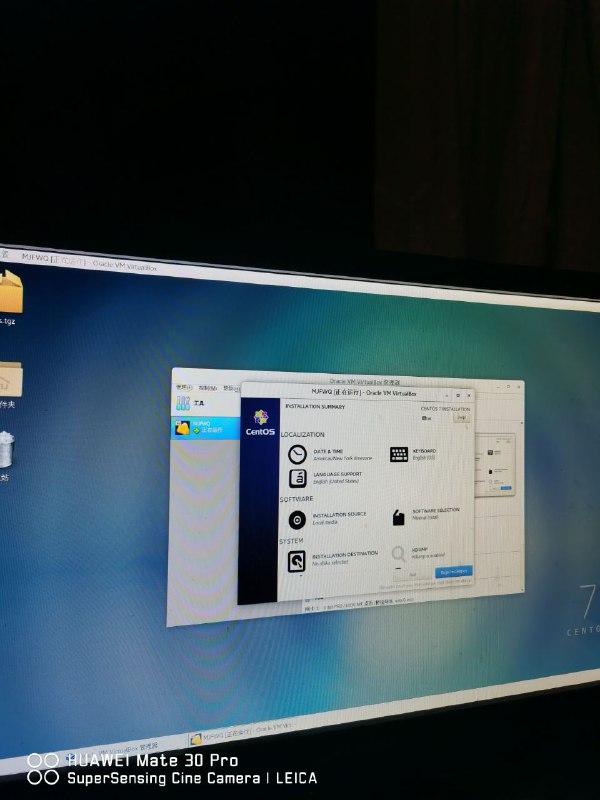
Task: Click the Help button in installer
Action: tap(461, 417)
